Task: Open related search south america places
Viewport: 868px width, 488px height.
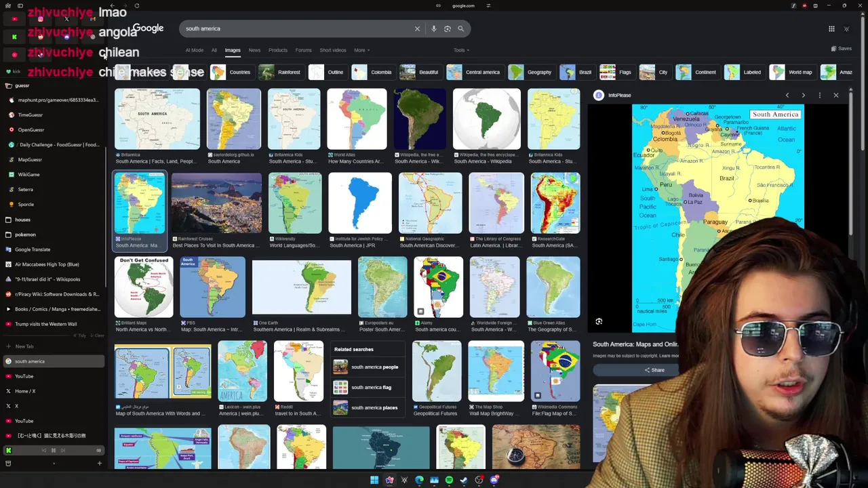Action: 366,408
